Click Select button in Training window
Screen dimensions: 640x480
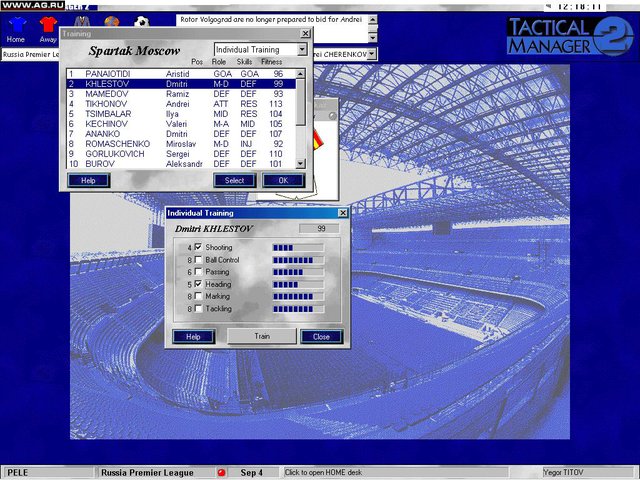click(234, 181)
